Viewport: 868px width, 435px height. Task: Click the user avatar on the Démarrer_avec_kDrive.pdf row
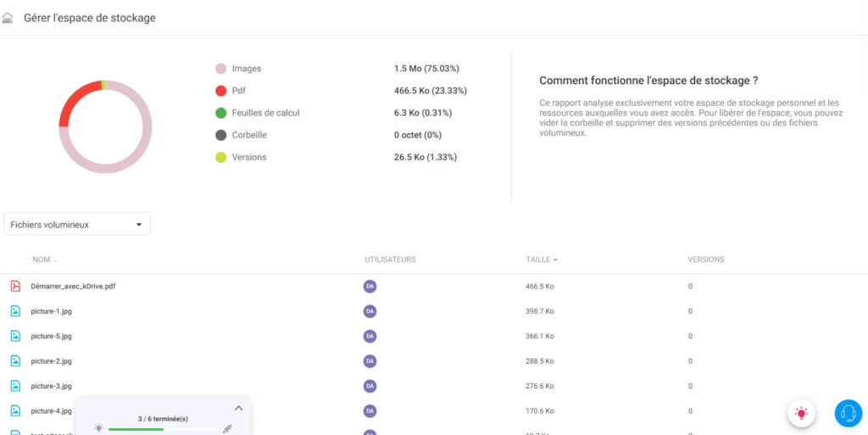370,287
